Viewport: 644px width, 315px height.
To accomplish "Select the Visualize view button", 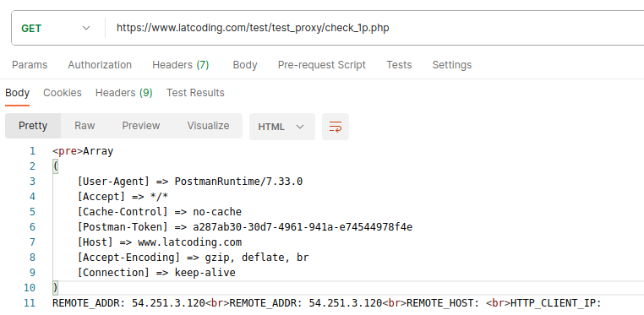I will coord(208,126).
